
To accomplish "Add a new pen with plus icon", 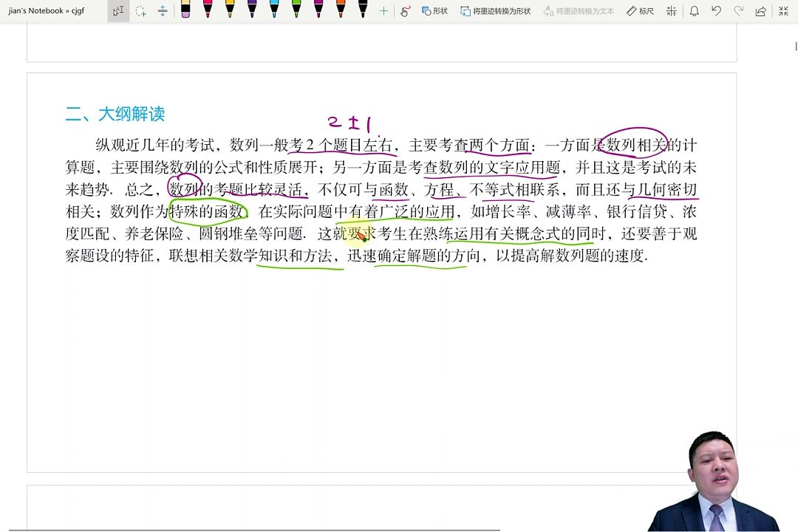I will point(383,10).
